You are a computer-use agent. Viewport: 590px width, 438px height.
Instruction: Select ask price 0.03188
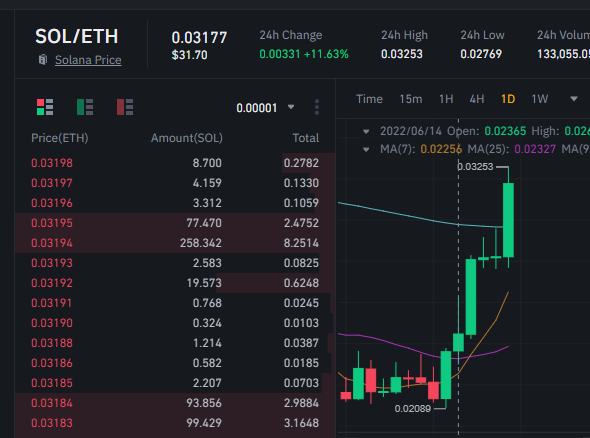[52, 343]
